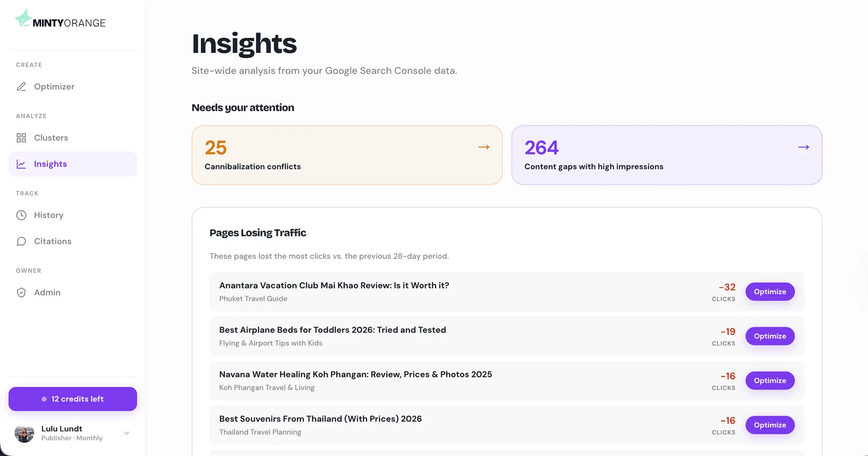Optimize the Best Airplane Beds for Toddlers page
868x456 pixels.
click(x=770, y=336)
